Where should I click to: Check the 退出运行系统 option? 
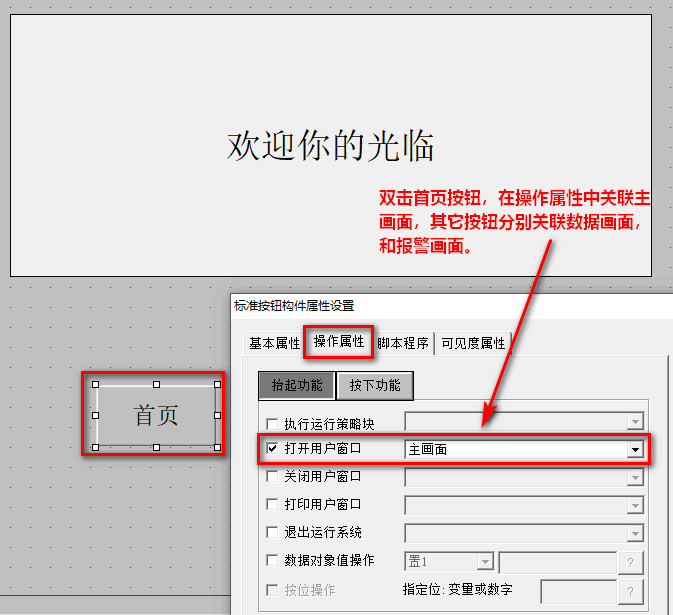[x=273, y=533]
